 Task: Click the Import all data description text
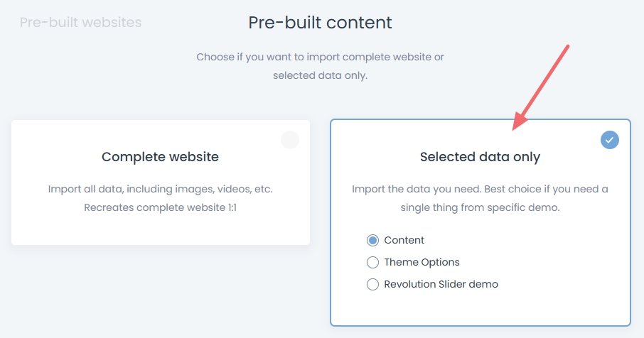point(160,190)
